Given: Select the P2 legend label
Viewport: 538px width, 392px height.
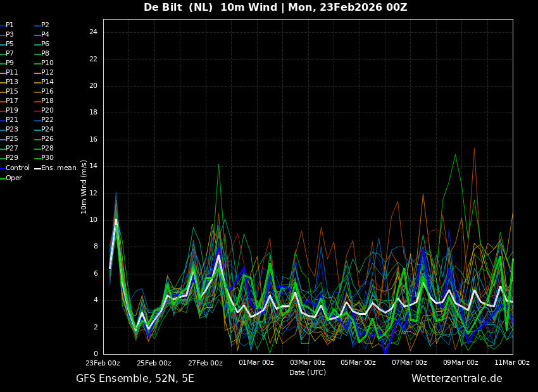Looking at the screenshot, I should [x=45, y=25].
